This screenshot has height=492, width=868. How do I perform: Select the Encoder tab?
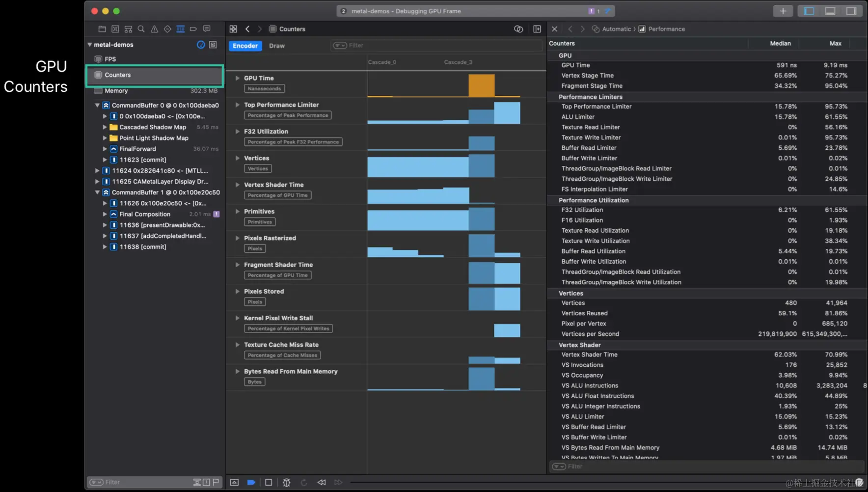click(x=245, y=46)
